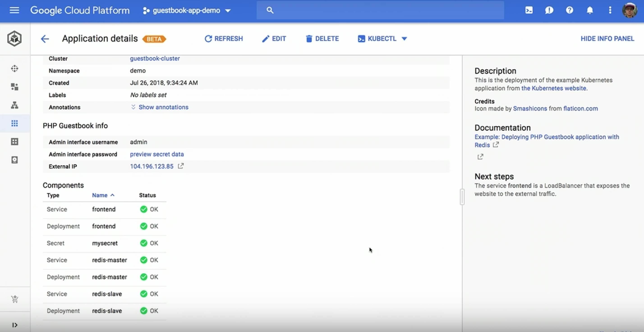Click the EDIT button

coord(274,39)
